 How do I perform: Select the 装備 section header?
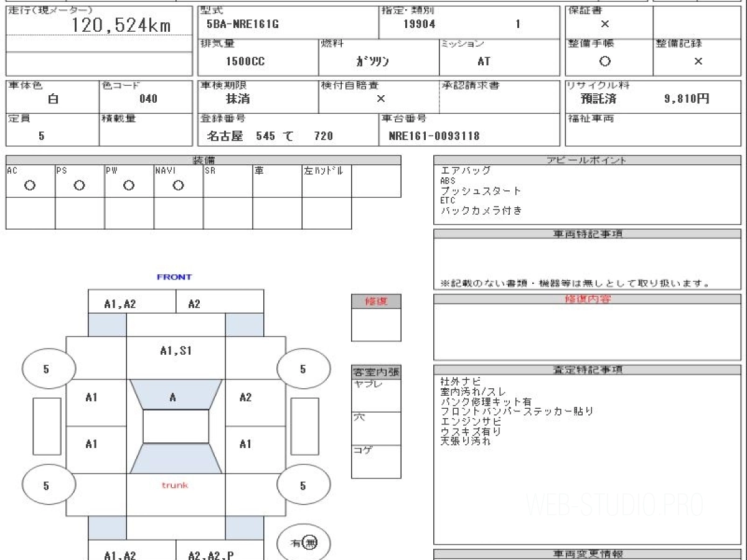(x=204, y=160)
